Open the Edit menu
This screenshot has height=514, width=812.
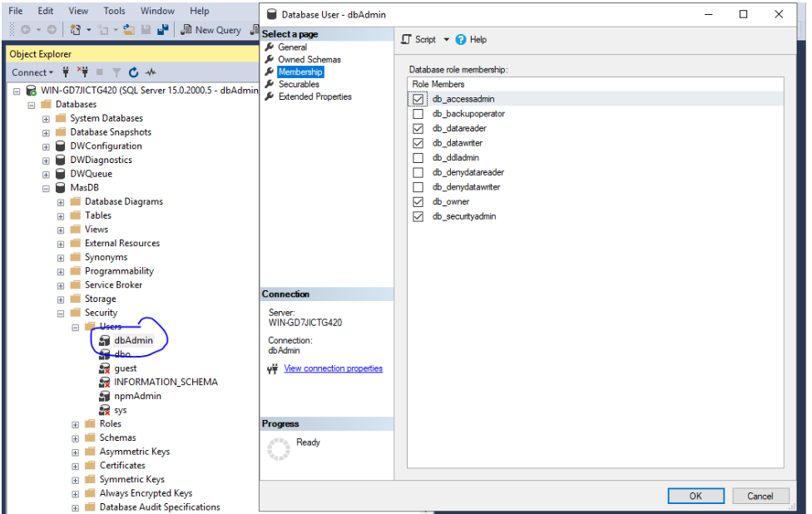46,11
